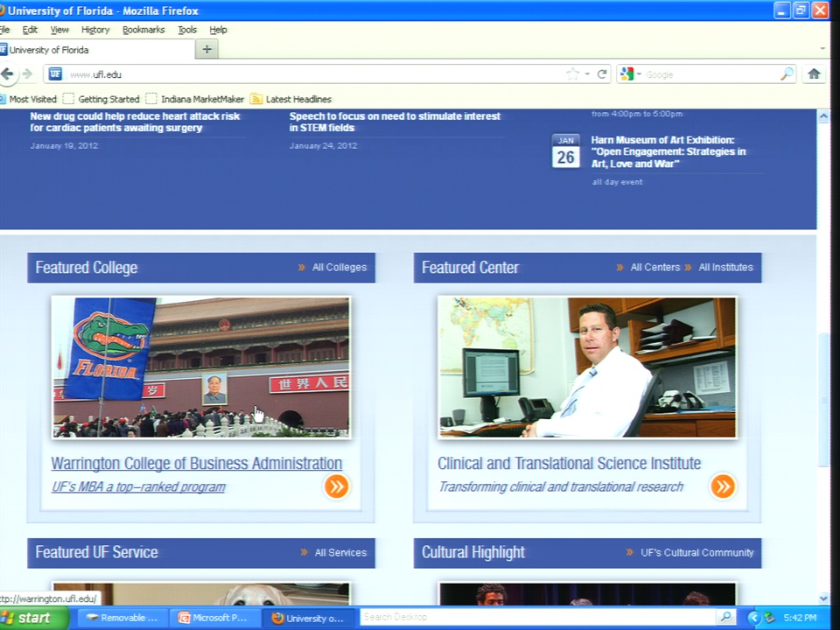Click the Featured UF Service dog photo
Image resolution: width=840 pixels, height=630 pixels.
[201, 594]
